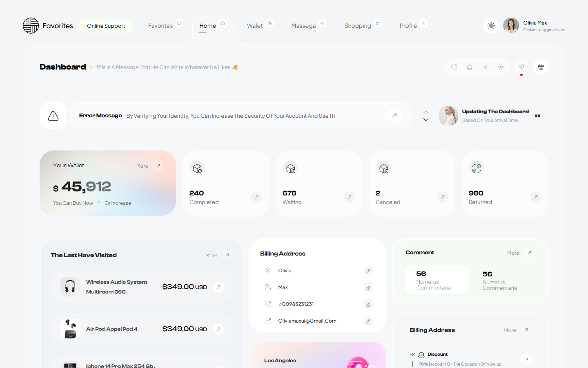This screenshot has width=588, height=368.
Task: Click the paper plane send icon
Action: pos(521,67)
